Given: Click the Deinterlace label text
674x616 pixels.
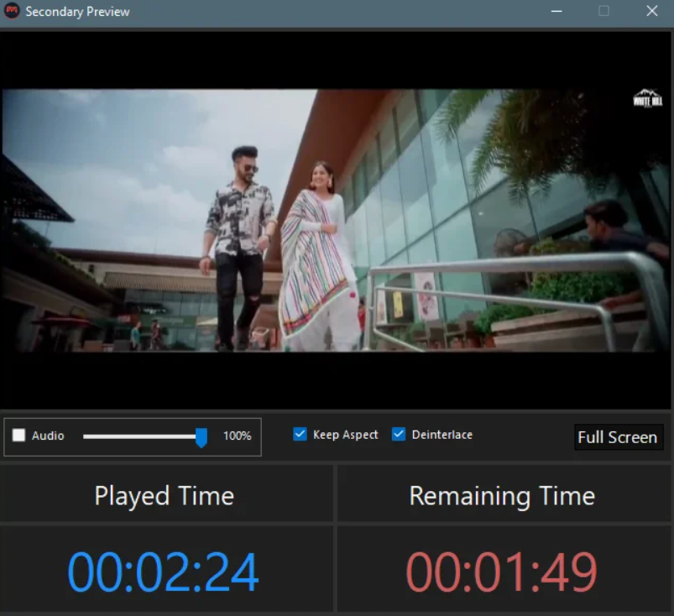Looking at the screenshot, I should pos(440,434).
